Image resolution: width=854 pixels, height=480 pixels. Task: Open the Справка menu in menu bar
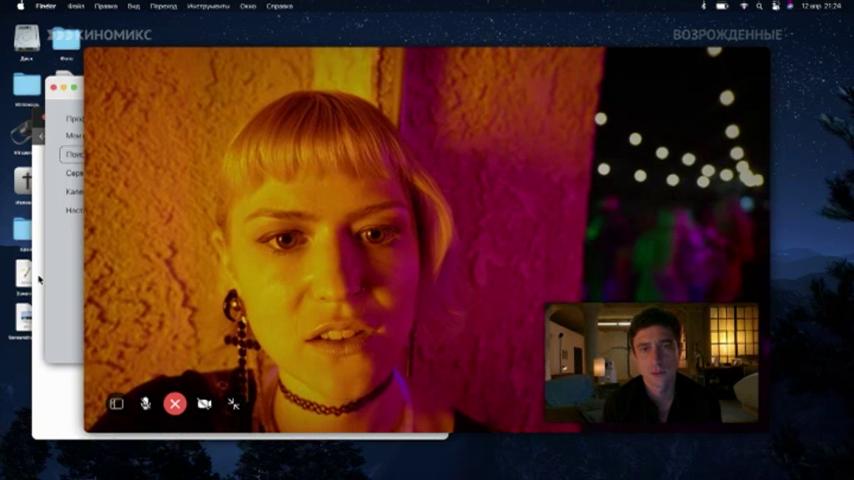point(279,6)
